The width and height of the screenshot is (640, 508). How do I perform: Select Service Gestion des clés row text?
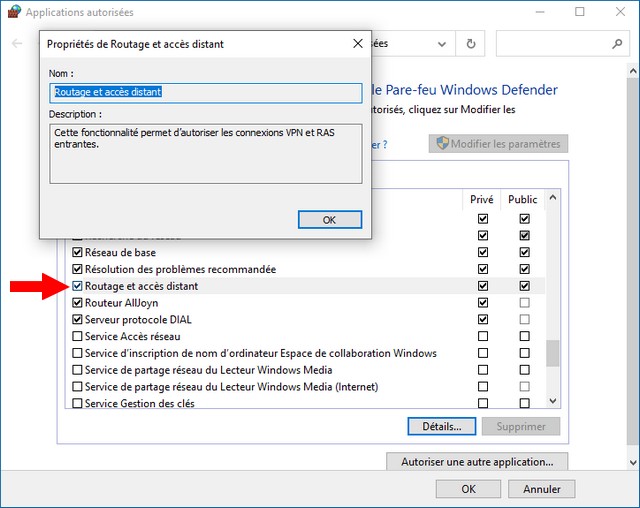coord(140,403)
